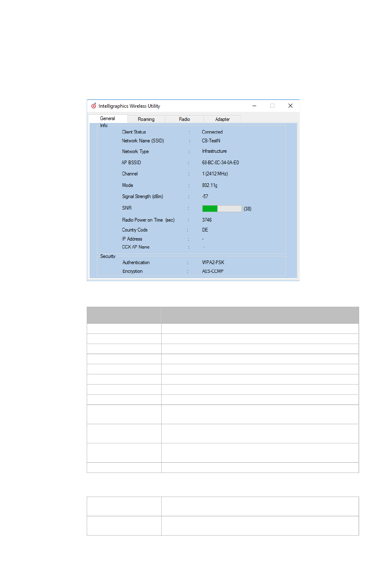Select the Connected status value
Image resolution: width=392 pixels, height=565 pixels.
pyautogui.click(x=212, y=132)
